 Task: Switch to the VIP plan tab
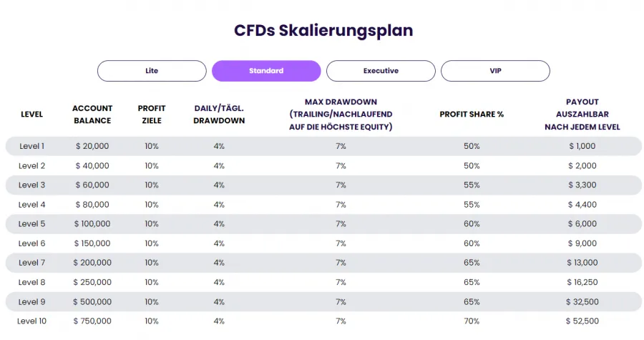[x=495, y=71]
